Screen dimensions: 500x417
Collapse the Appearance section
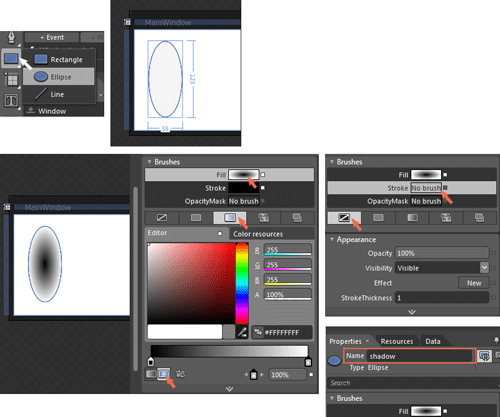[x=332, y=239]
